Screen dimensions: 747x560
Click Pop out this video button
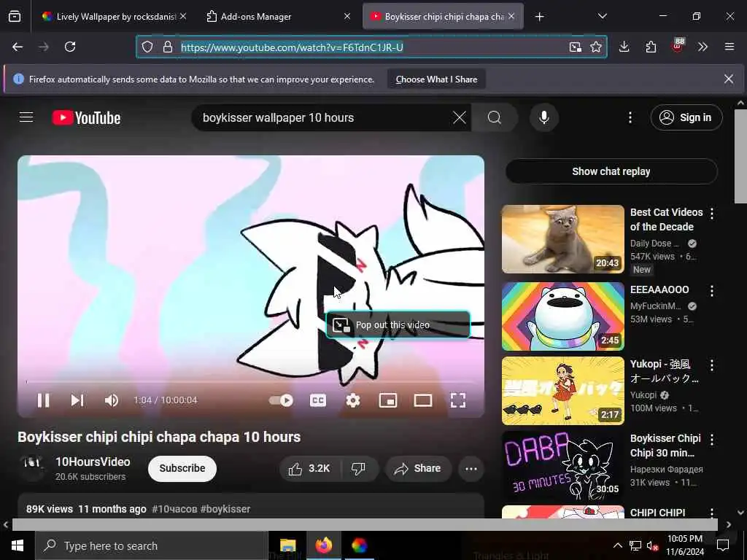coord(398,324)
